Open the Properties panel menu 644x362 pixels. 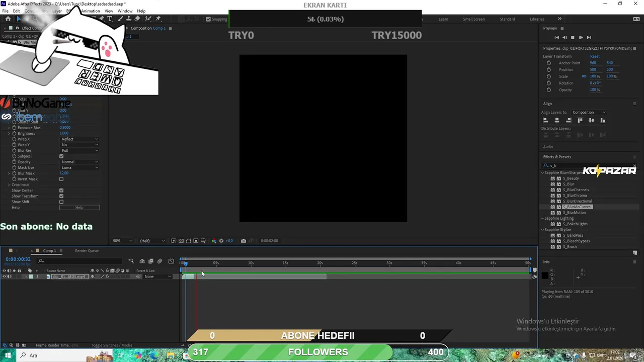point(634,48)
